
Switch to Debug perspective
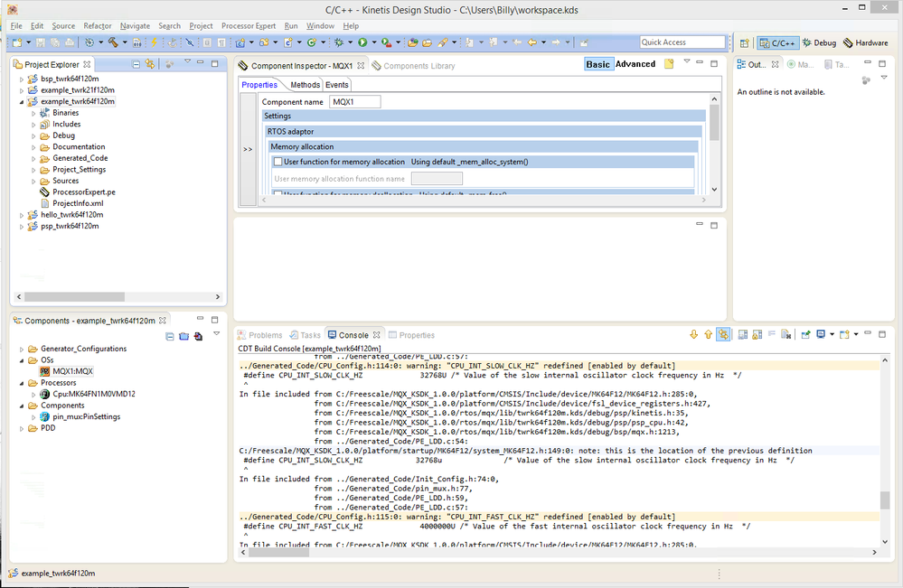pos(819,43)
